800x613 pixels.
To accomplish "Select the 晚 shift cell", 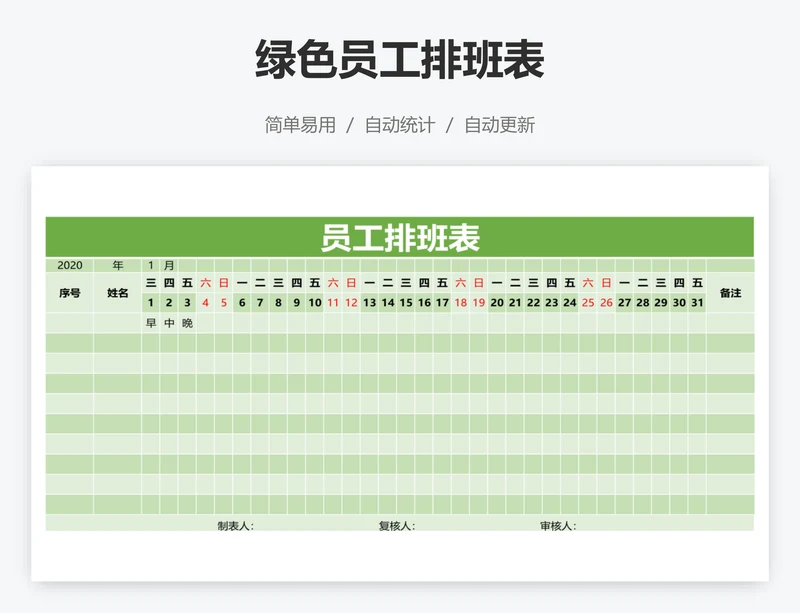I will [x=187, y=323].
